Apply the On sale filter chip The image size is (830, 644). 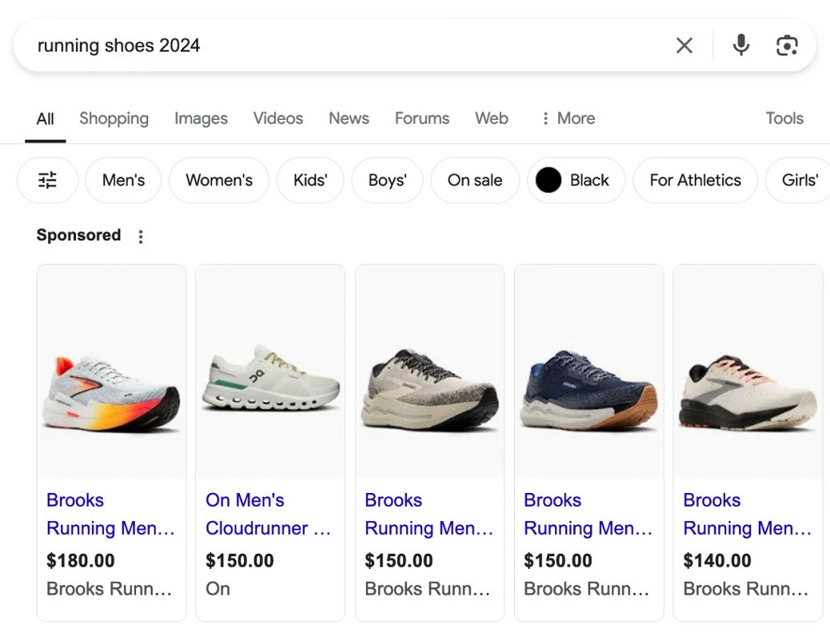pyautogui.click(x=475, y=181)
